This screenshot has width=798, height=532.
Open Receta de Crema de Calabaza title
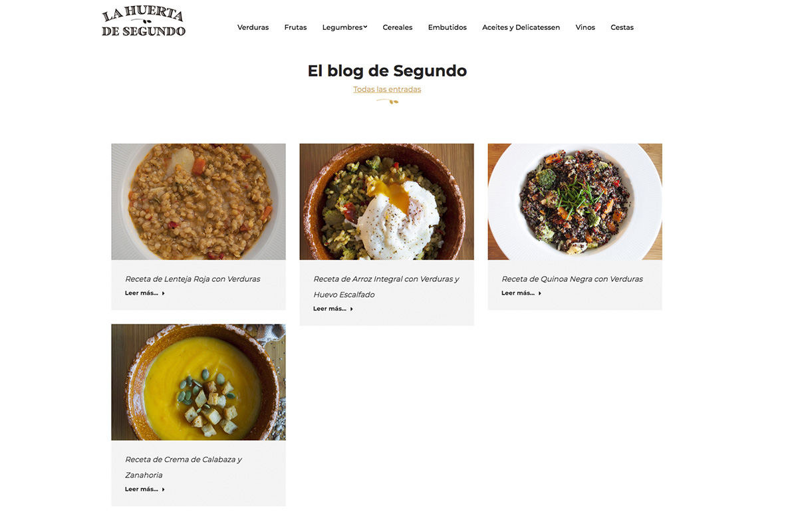click(x=184, y=467)
